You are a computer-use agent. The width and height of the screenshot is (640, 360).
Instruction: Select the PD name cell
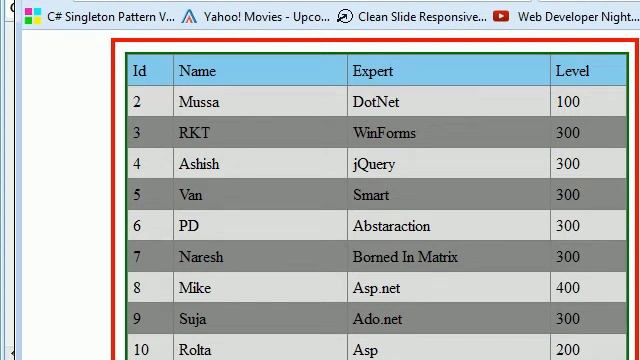[x=260, y=226]
